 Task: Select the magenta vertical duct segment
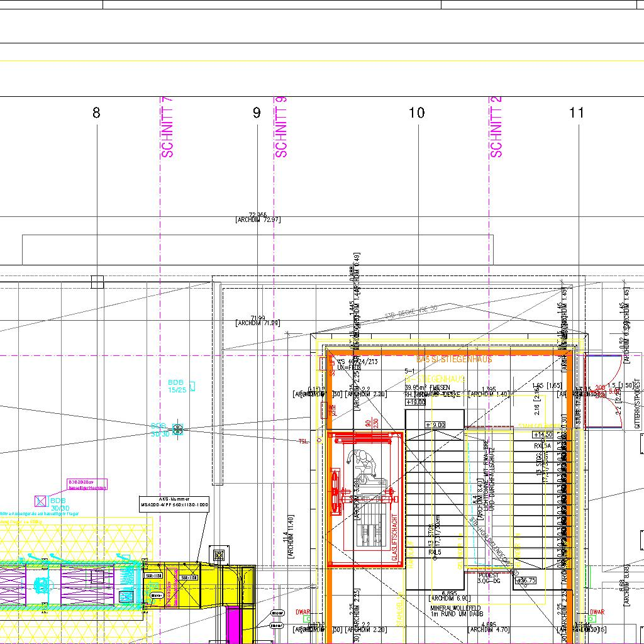tap(233, 625)
